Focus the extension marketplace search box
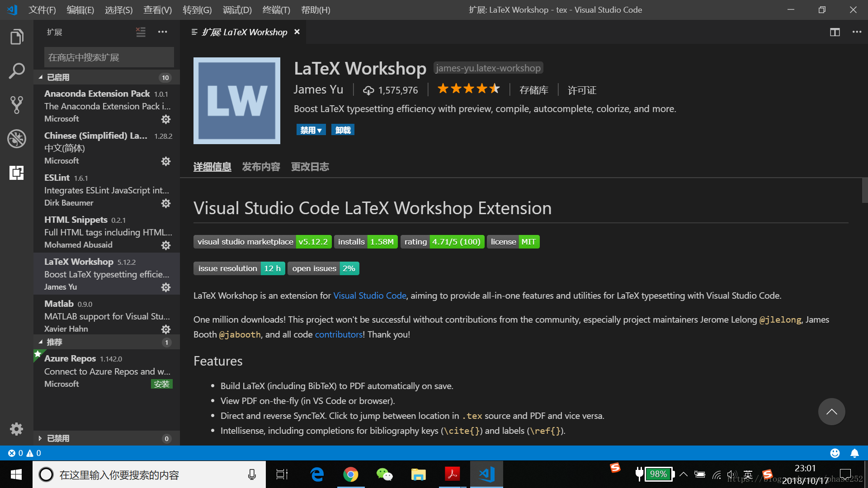The height and width of the screenshot is (488, 868). point(109,57)
